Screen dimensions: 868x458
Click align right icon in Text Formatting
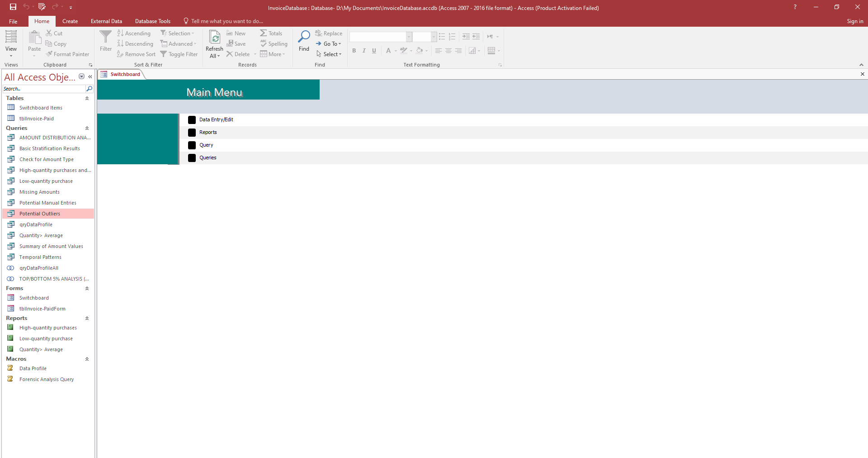[458, 51]
